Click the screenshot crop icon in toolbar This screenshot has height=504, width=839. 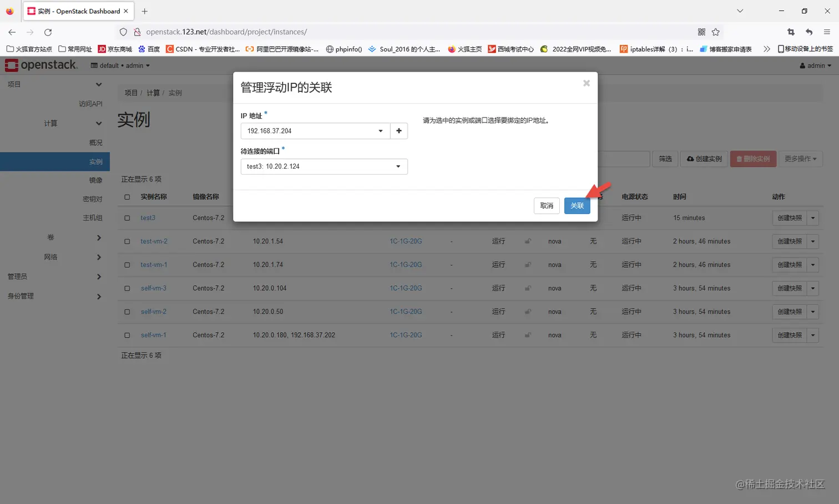791,32
